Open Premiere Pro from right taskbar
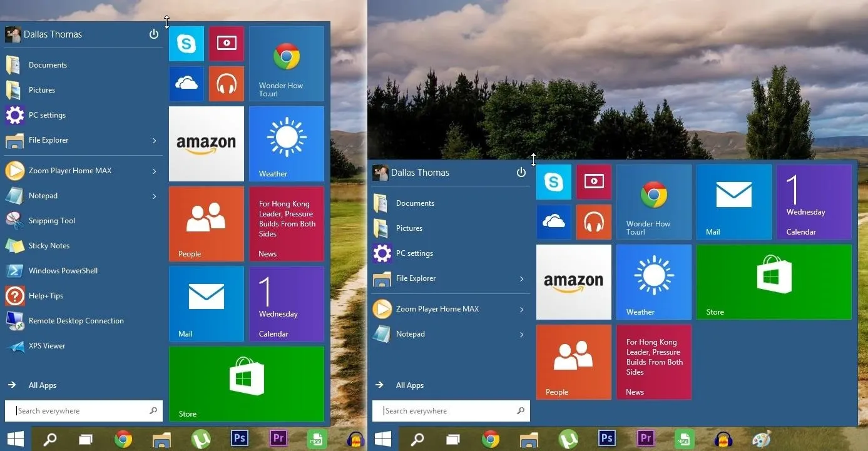 click(645, 439)
